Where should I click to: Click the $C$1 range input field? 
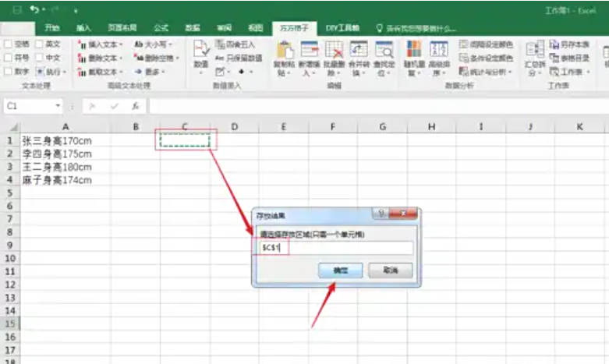pos(335,248)
